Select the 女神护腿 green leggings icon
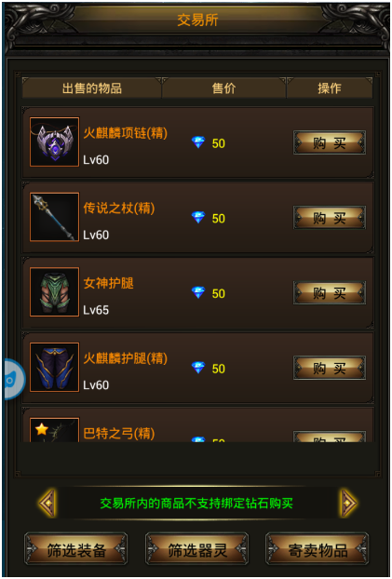Viewport: 392px width, 579px height. click(x=54, y=292)
